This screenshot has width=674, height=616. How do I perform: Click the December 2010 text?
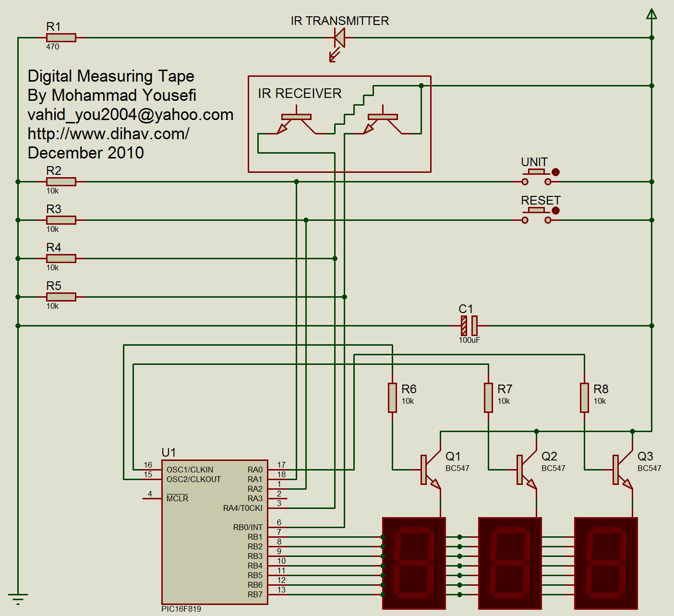[x=86, y=153]
